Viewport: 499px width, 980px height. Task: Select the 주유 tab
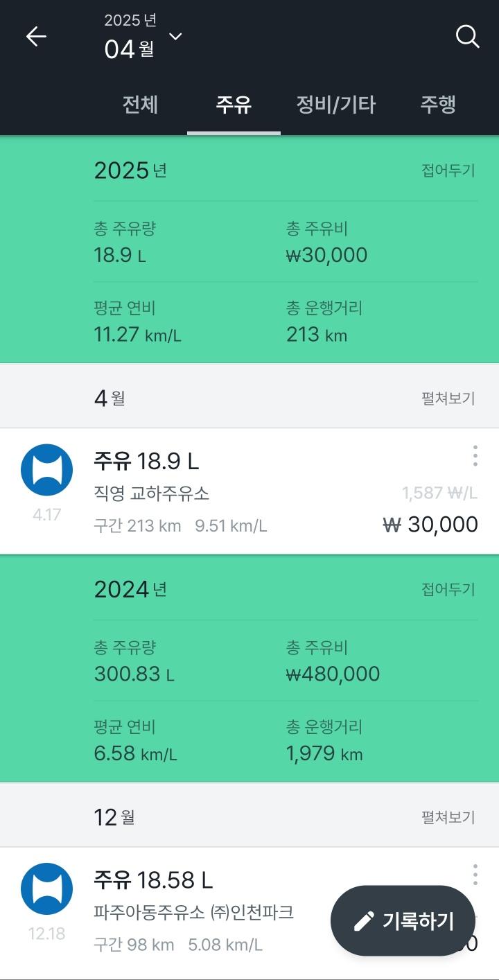click(234, 105)
